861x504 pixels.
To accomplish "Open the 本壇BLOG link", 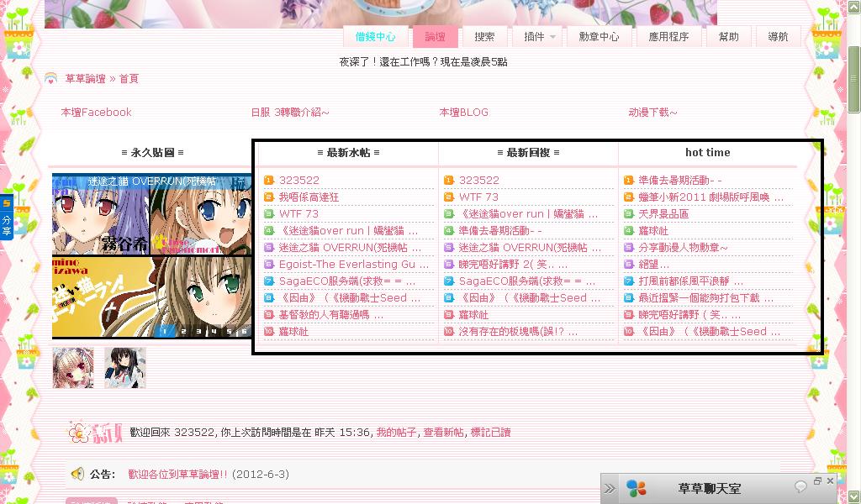I will point(463,113).
